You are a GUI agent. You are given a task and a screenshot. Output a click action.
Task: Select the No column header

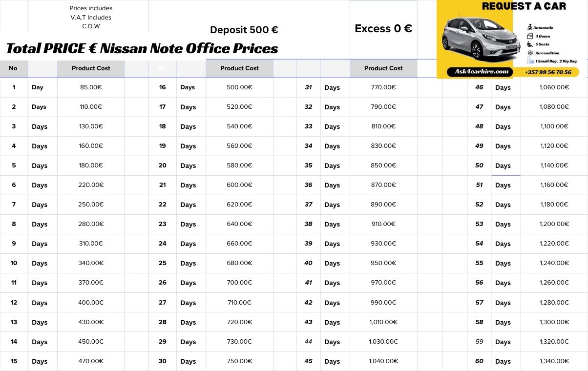(x=13, y=68)
